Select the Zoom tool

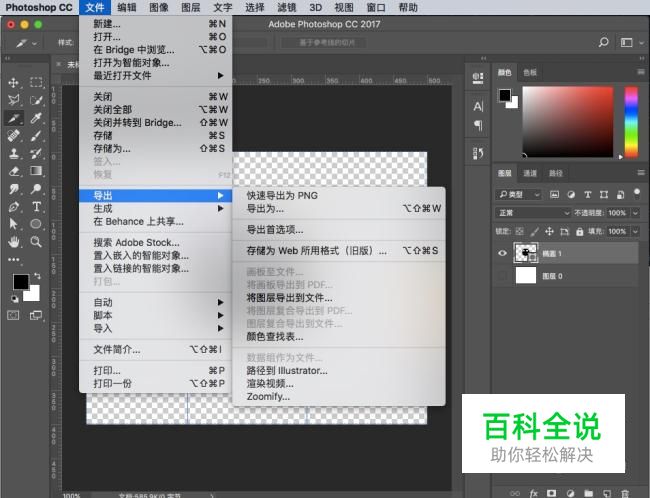point(36,242)
